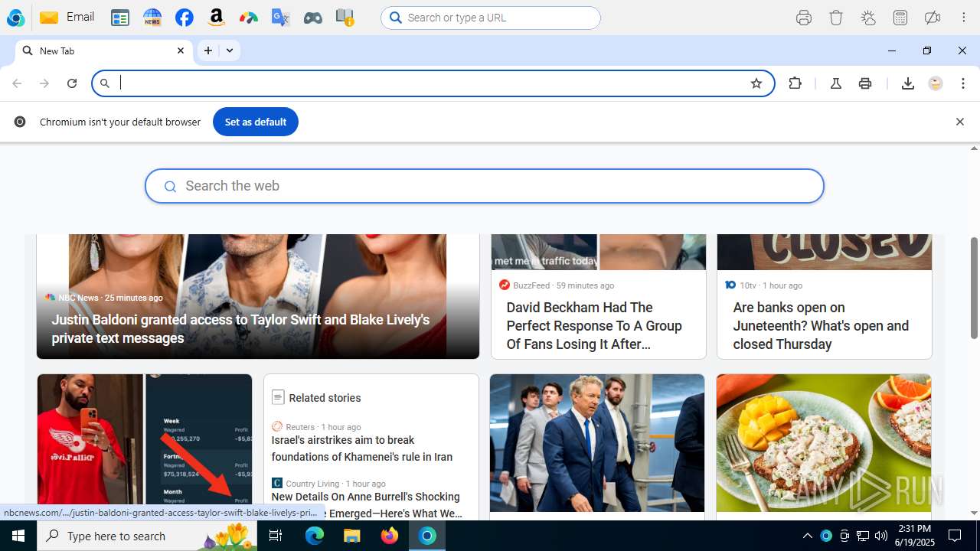980x551 pixels.
Task: Open the network icon in the tray
Action: (863, 536)
